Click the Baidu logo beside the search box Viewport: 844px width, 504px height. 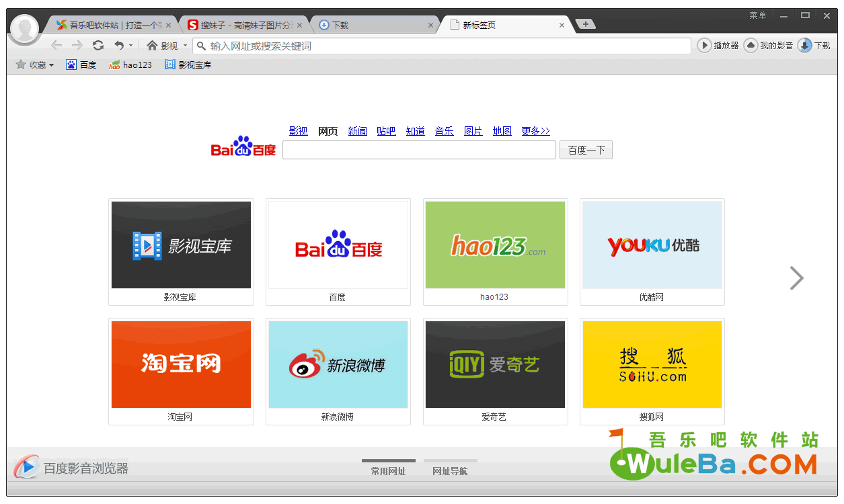click(243, 146)
